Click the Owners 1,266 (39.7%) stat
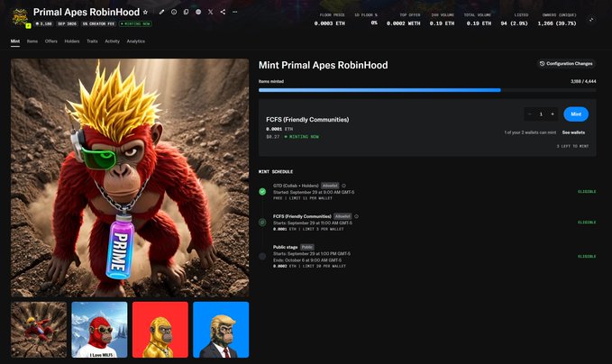Screen dimensions: 612x364 pyautogui.click(x=557, y=20)
